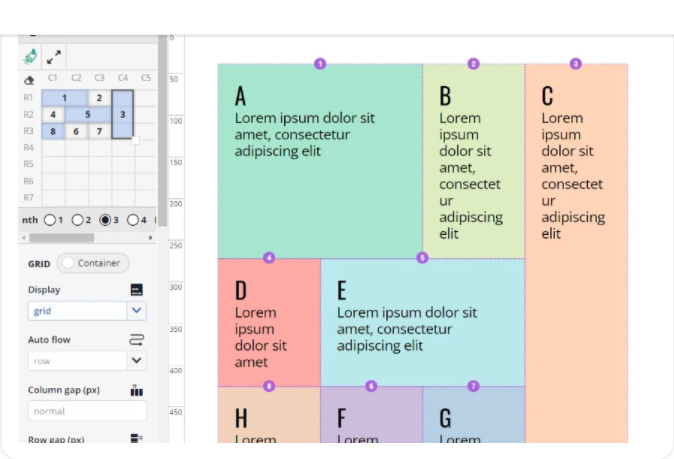
Task: Click the green paint brush tool icon
Action: pyautogui.click(x=31, y=56)
